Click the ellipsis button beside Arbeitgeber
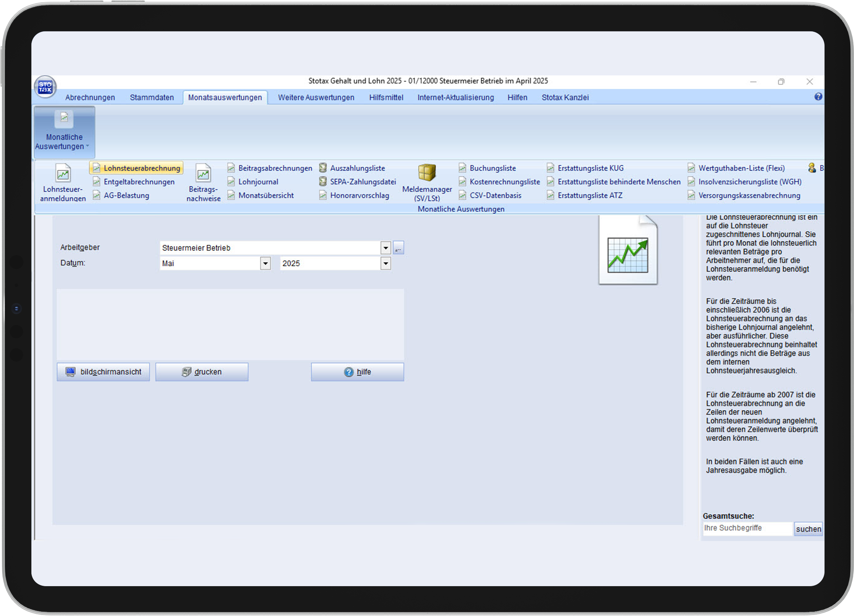This screenshot has width=854, height=616. click(x=398, y=248)
